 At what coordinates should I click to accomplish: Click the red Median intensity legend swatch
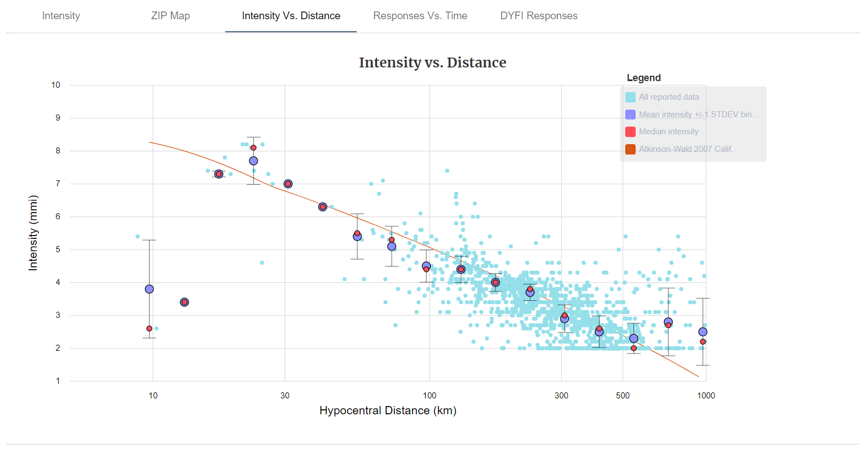(631, 132)
